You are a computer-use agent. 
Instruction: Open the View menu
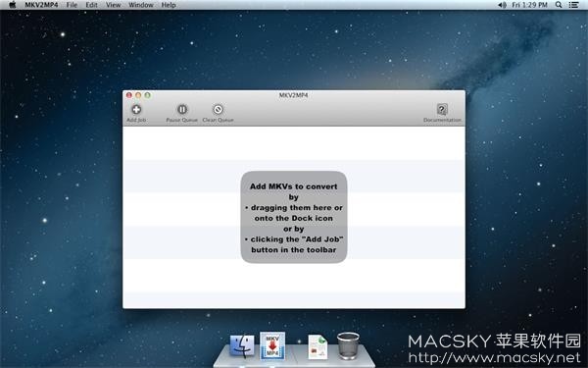(x=114, y=5)
